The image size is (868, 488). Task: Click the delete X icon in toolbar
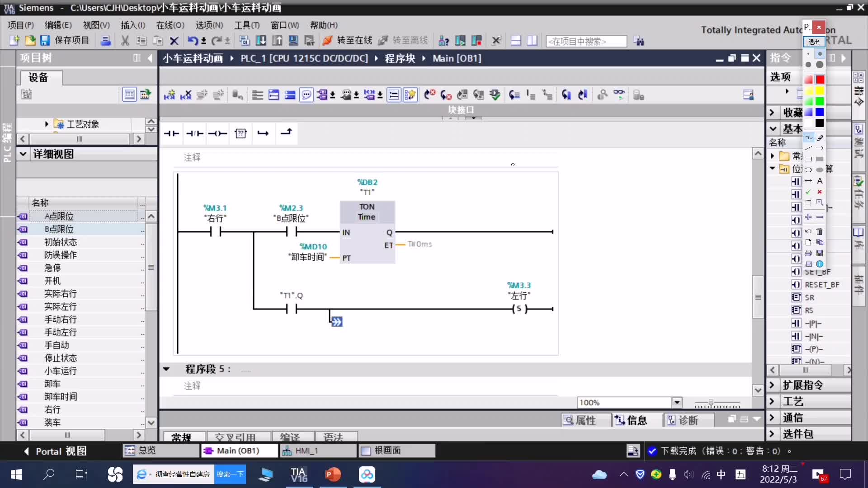[x=174, y=41]
